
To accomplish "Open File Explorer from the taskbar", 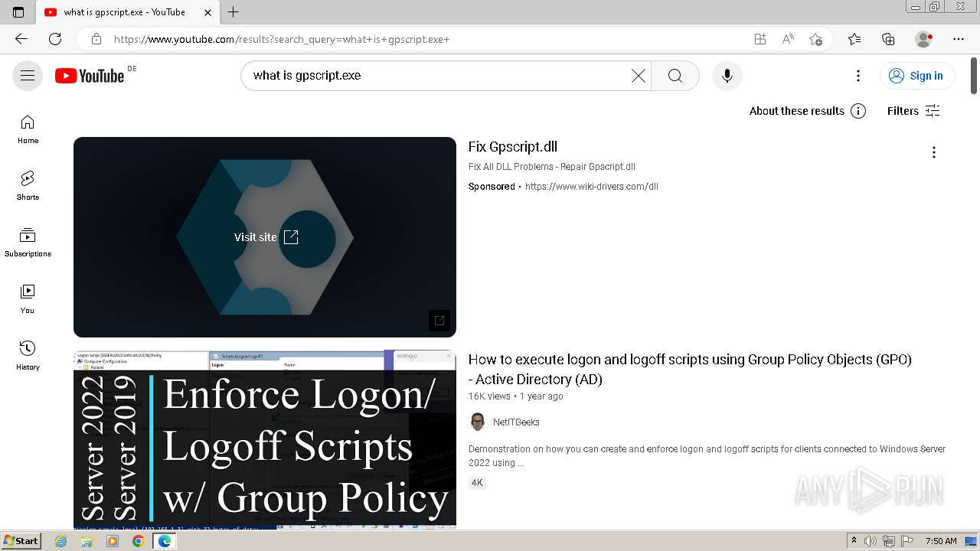I will 87,541.
